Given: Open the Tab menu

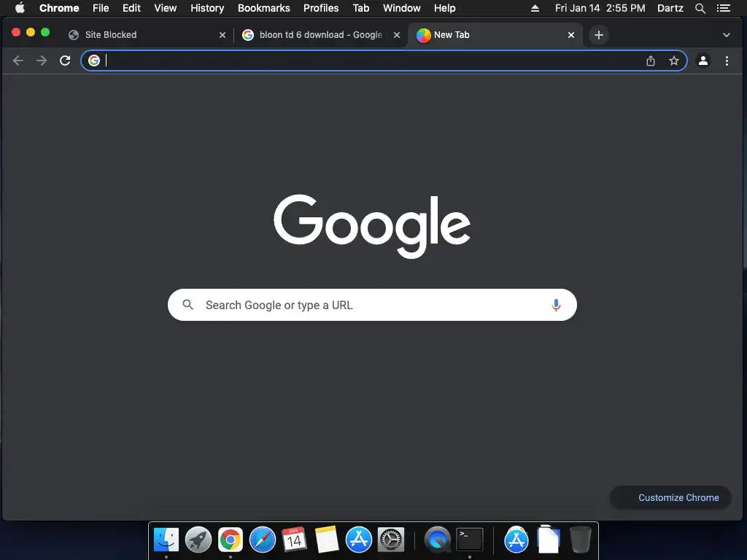Looking at the screenshot, I should click(360, 8).
